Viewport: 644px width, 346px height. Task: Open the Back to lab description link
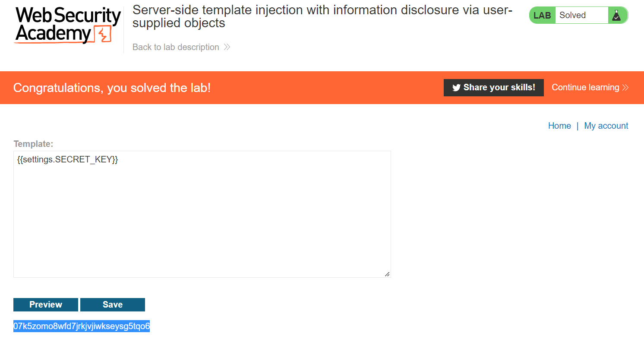(x=176, y=47)
